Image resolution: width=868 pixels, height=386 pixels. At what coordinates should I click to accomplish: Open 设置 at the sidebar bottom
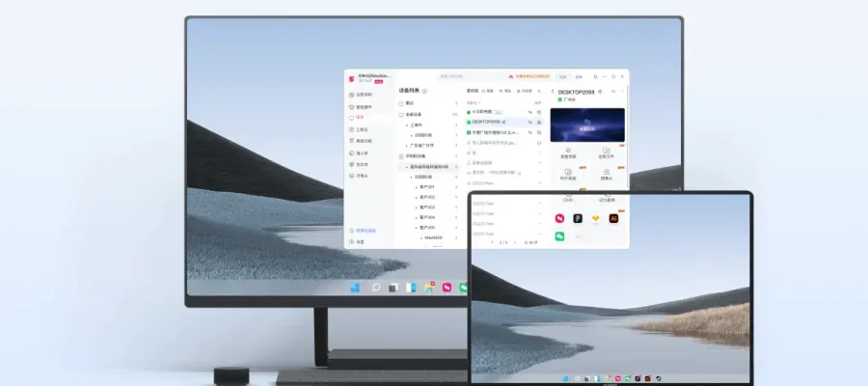tap(359, 242)
